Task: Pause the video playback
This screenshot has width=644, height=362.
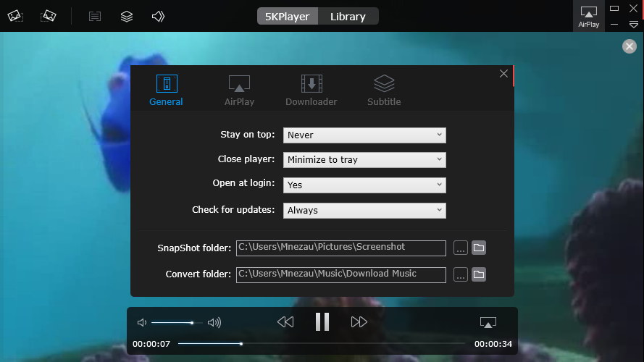Action: coord(322,321)
